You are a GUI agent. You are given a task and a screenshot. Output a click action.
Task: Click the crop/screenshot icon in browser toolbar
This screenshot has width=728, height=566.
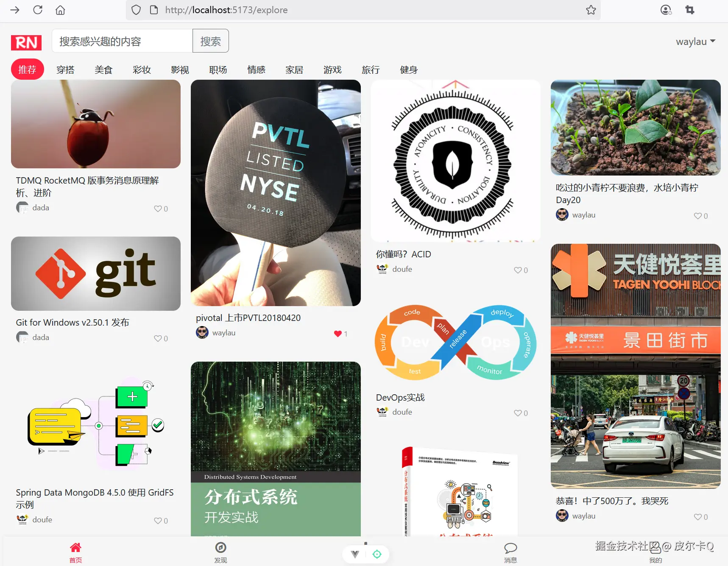(689, 10)
